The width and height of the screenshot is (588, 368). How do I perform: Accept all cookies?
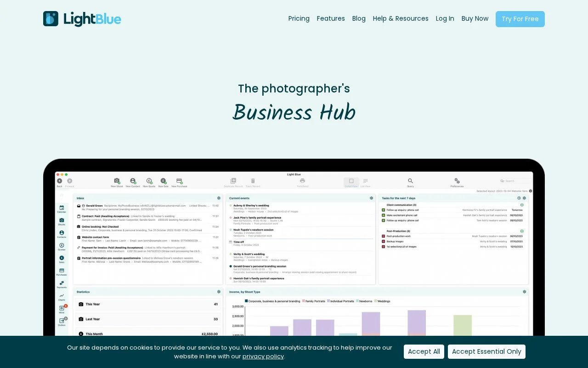[x=424, y=351]
